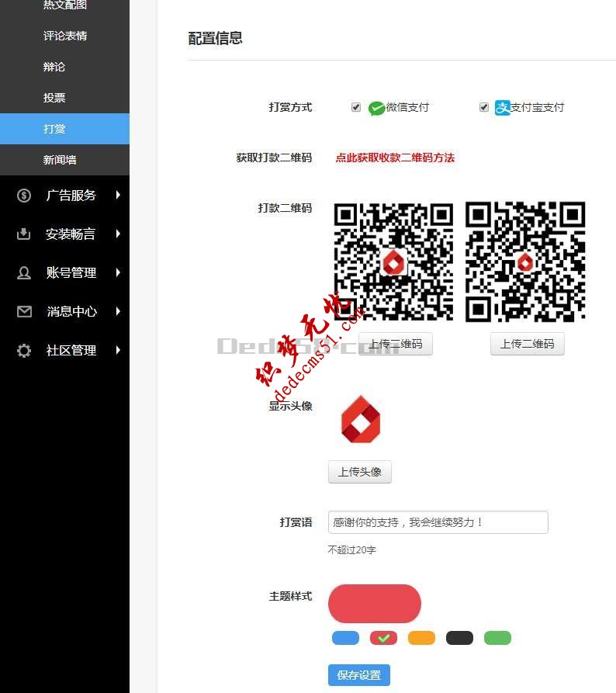Click the 社区管理 gear icon
Viewport: 616px width, 693px height.
[x=24, y=351]
